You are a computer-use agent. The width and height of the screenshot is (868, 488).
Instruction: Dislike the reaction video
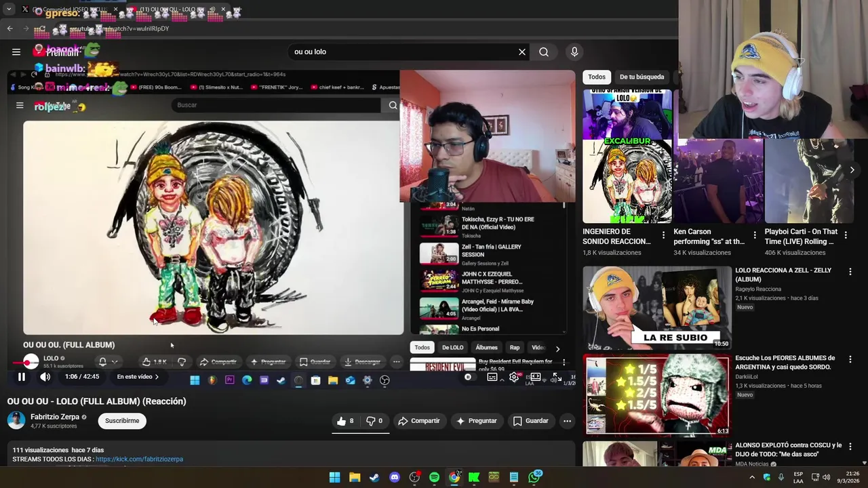[374, 421]
